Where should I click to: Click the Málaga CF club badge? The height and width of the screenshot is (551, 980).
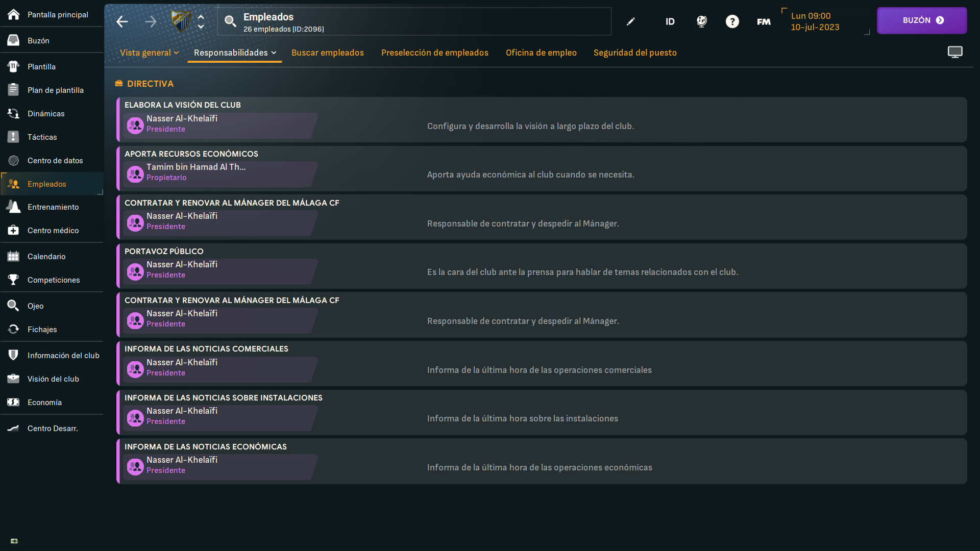(181, 21)
